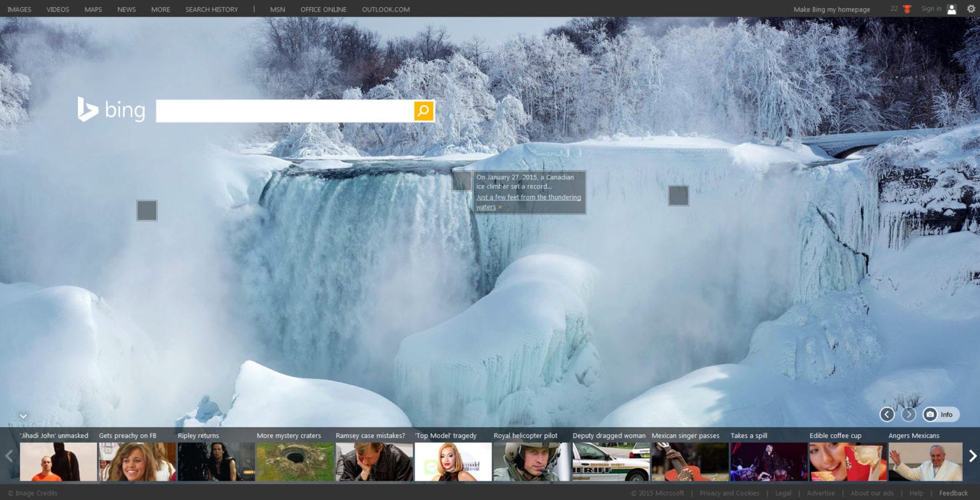Expand the page using the down chevron
This screenshot has height=500, width=980.
point(24,415)
